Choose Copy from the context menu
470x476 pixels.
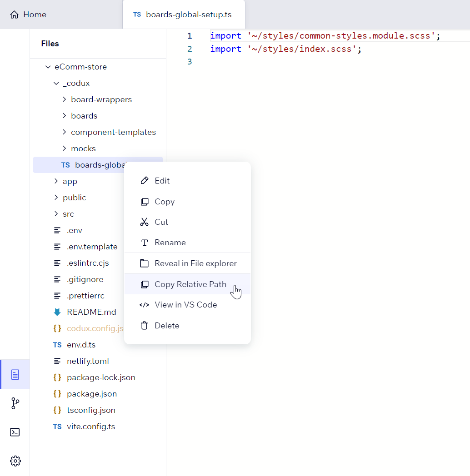tap(187, 202)
